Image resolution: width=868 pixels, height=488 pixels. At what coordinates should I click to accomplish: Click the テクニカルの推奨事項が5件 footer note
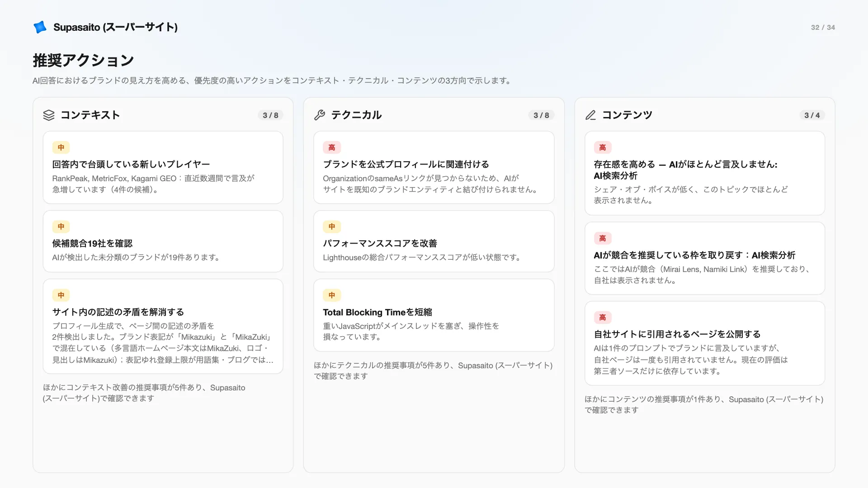(x=433, y=371)
